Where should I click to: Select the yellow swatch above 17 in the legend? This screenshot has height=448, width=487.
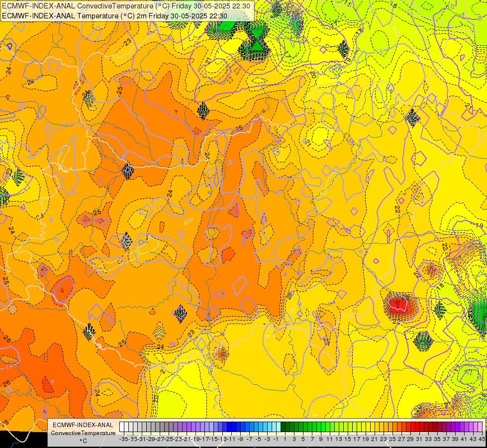pyautogui.click(x=355, y=427)
